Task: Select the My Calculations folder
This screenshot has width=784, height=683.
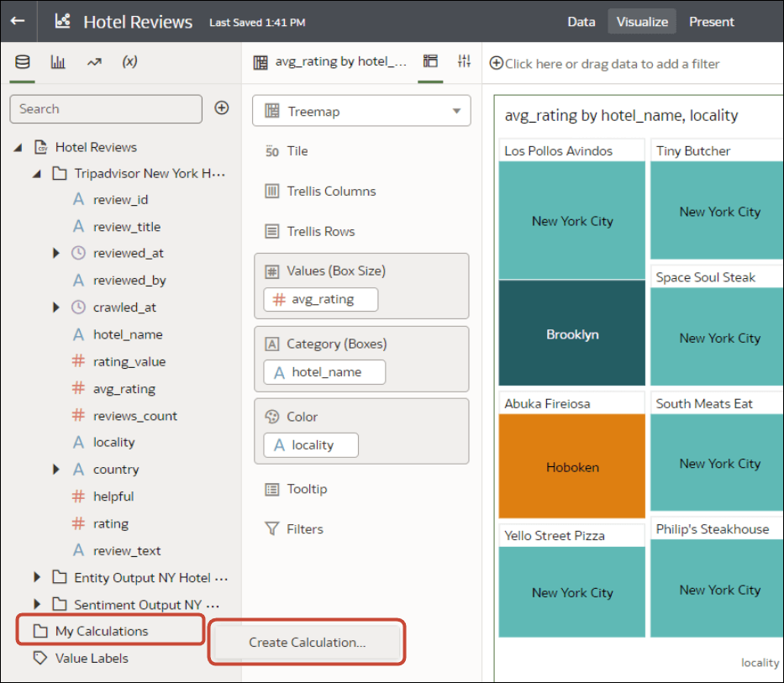Action: tap(102, 631)
